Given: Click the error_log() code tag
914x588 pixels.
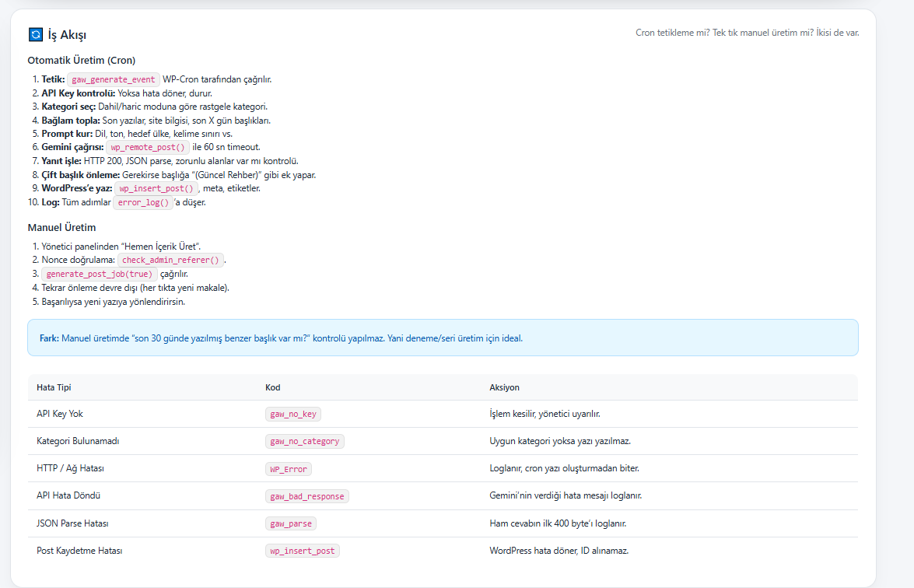Looking at the screenshot, I should 143,203.
